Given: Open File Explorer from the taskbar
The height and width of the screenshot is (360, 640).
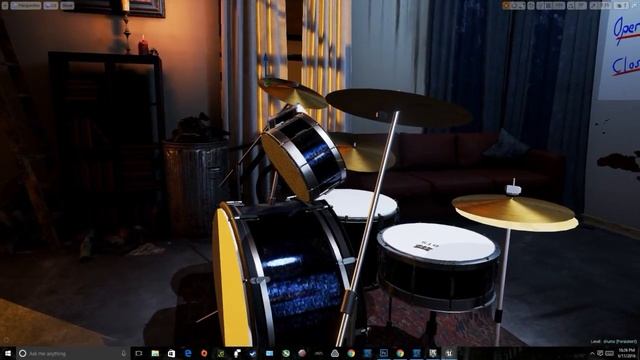Looking at the screenshot, I should (x=155, y=353).
